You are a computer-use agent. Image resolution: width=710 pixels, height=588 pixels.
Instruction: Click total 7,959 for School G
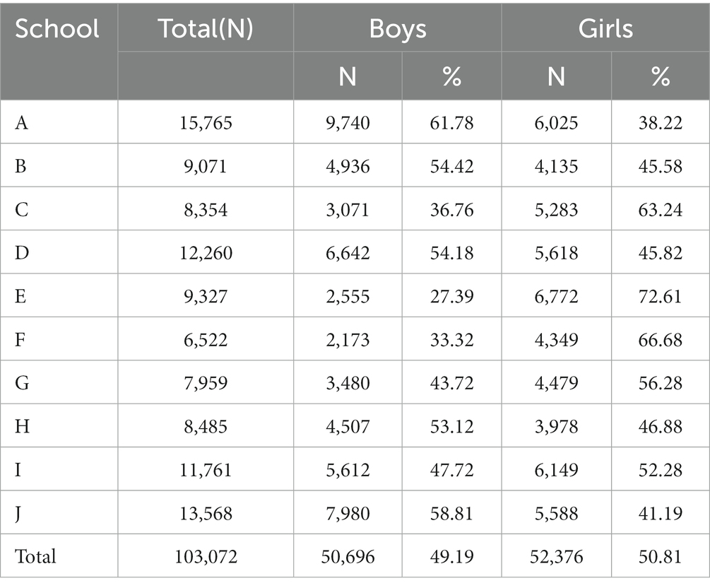tap(206, 383)
